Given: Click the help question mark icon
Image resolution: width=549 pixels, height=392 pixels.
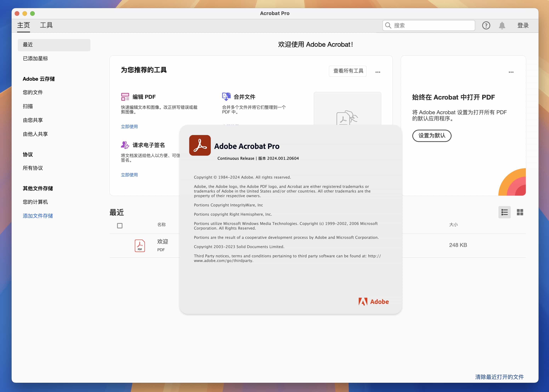Looking at the screenshot, I should click(486, 25).
